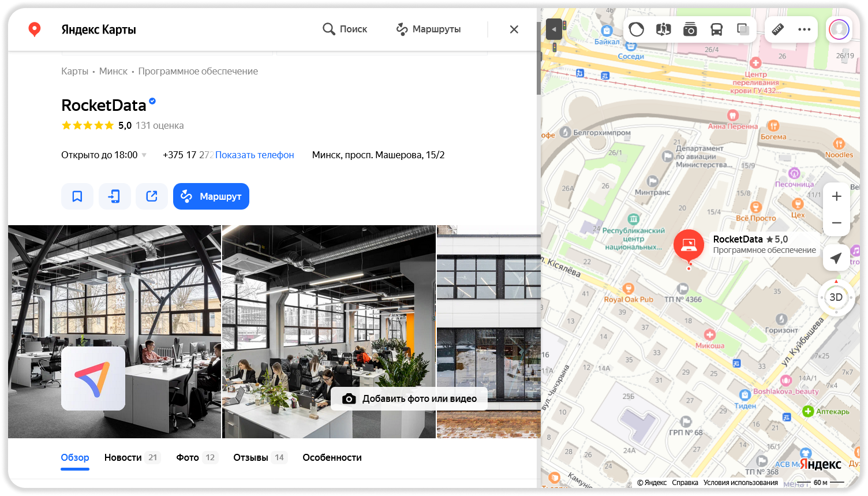Click the Аптекарь map marker
The width and height of the screenshot is (868, 496).
point(808,411)
